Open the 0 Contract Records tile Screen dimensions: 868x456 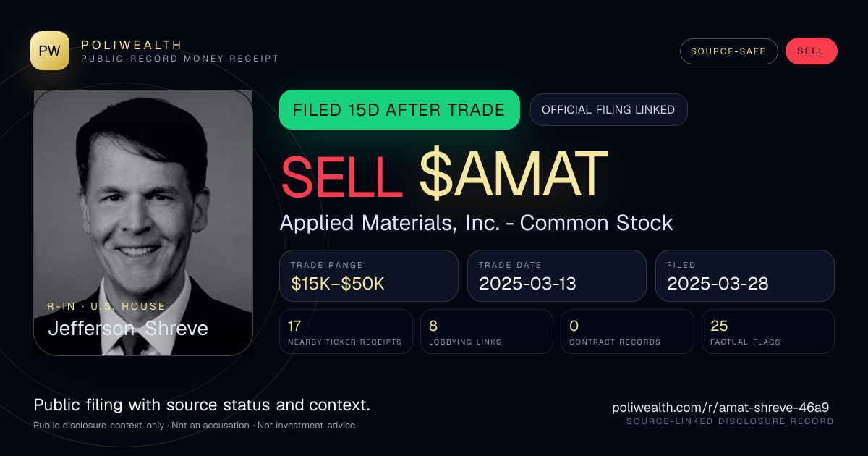[627, 332]
